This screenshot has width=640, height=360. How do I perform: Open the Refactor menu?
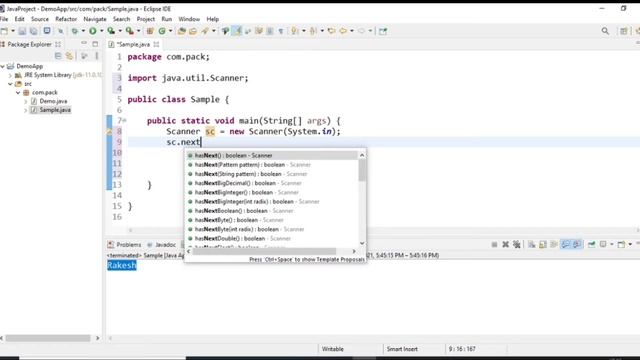tap(66, 19)
